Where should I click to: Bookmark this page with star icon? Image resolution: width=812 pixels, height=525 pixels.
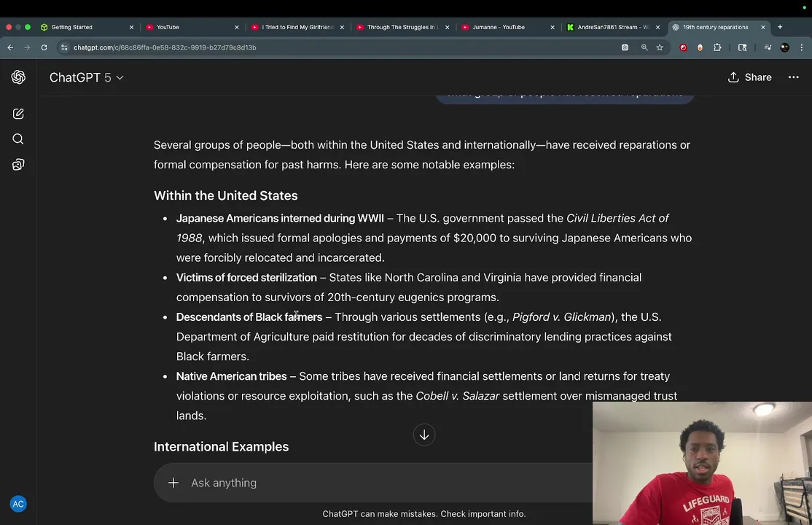coord(660,47)
